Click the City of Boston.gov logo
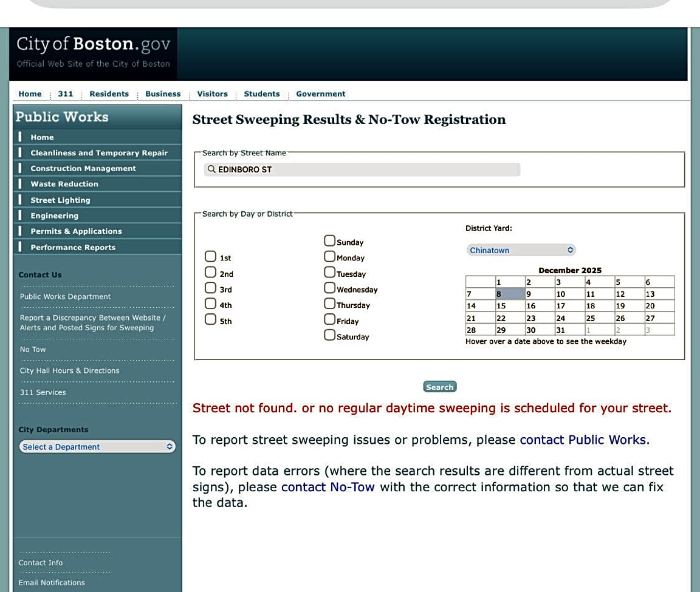 click(x=93, y=52)
